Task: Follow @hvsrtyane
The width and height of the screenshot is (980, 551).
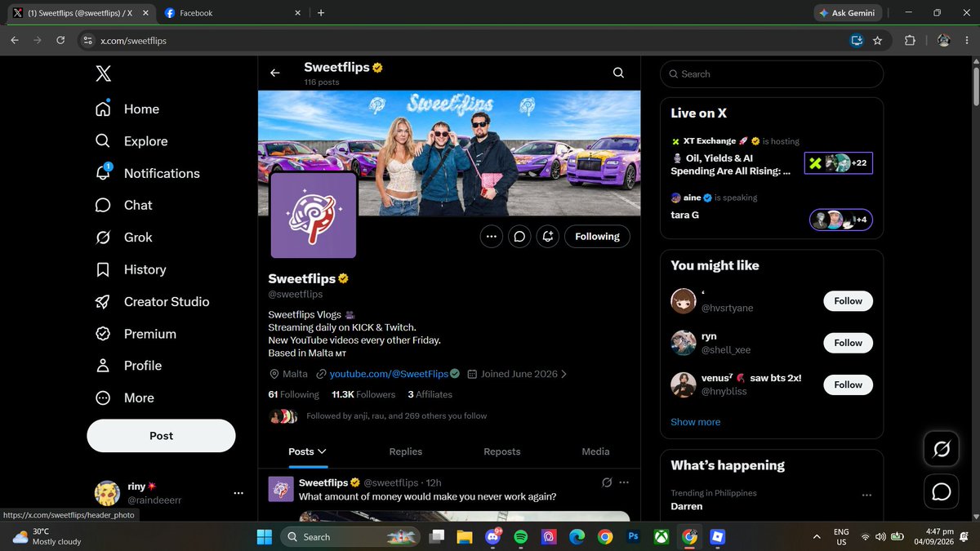Action: (848, 301)
